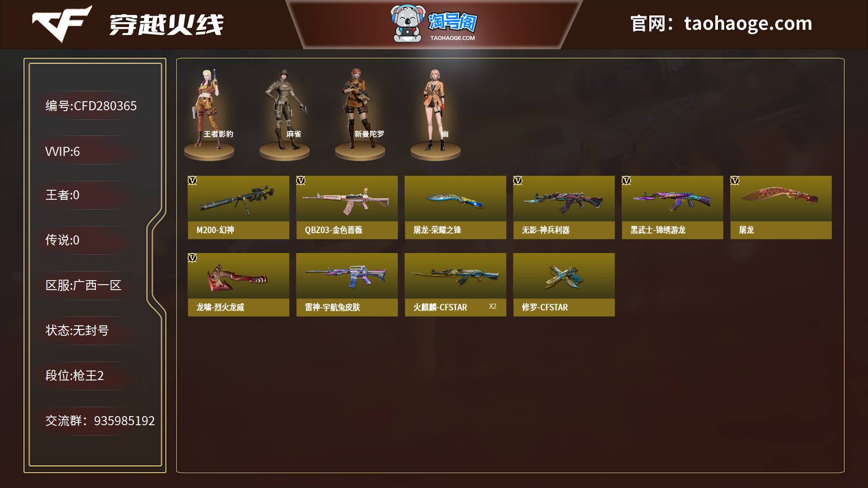The height and width of the screenshot is (488, 868).
Task: Select the 王者影豹 character figure
Action: pos(209,113)
